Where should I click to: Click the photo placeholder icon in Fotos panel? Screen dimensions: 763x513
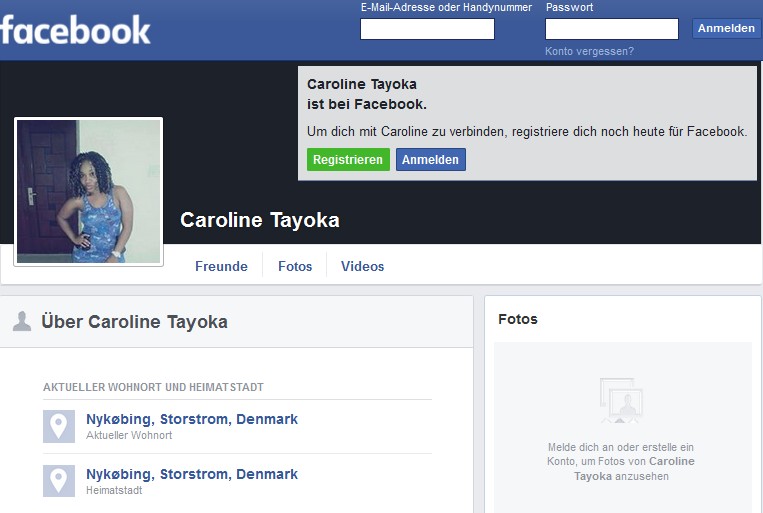(621, 400)
